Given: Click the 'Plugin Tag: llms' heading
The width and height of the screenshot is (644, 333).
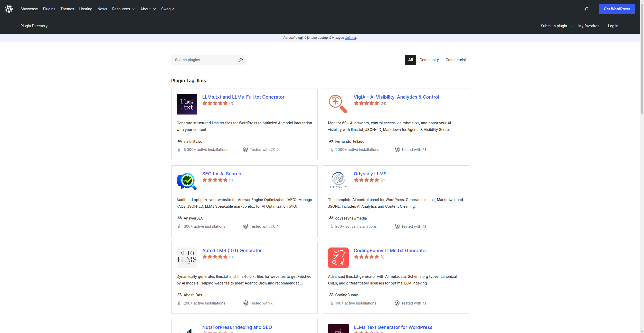Looking at the screenshot, I should 188,81.
